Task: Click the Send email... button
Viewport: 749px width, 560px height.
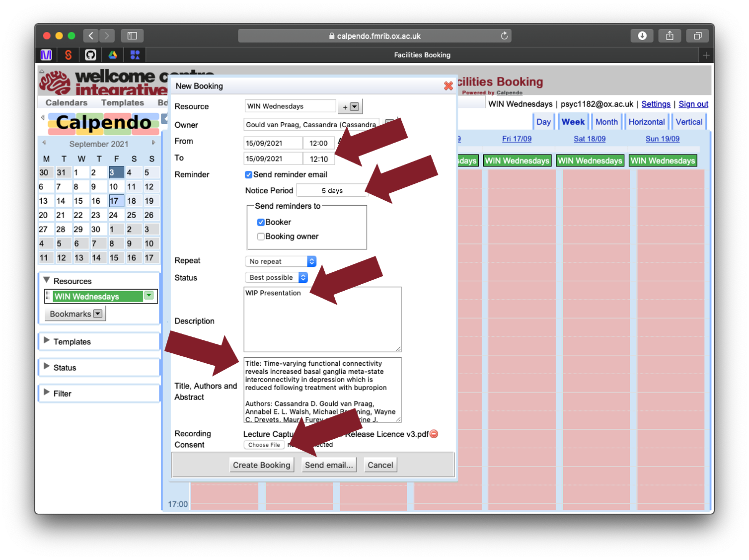Action: pyautogui.click(x=329, y=465)
